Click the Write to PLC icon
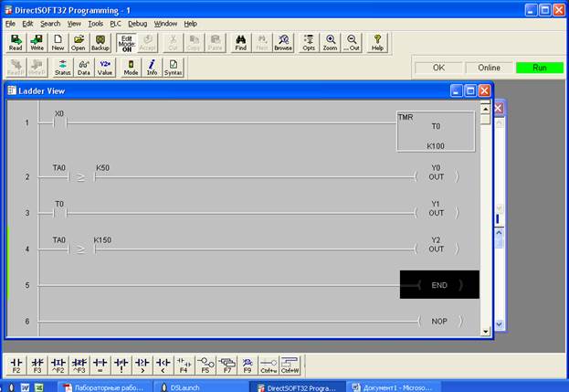 click(x=37, y=42)
